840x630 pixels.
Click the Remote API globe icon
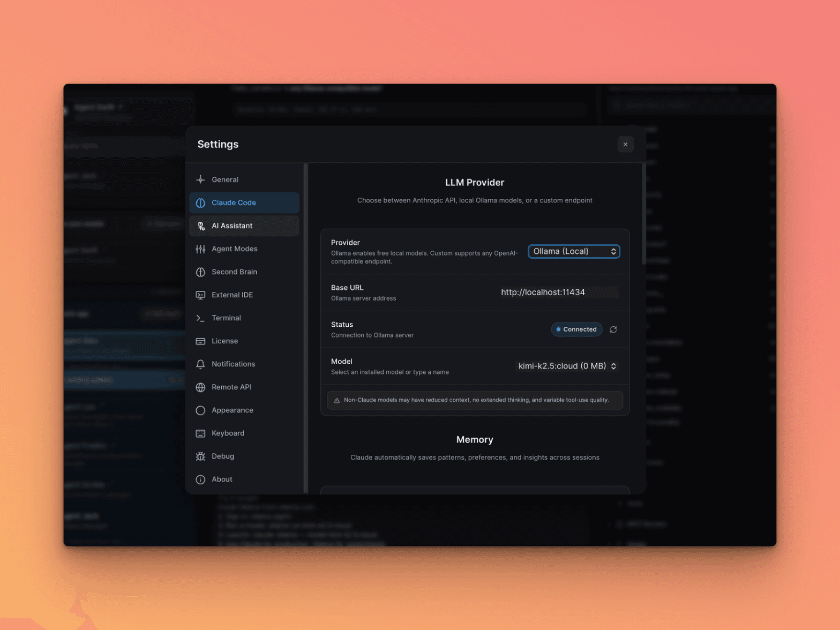click(200, 387)
